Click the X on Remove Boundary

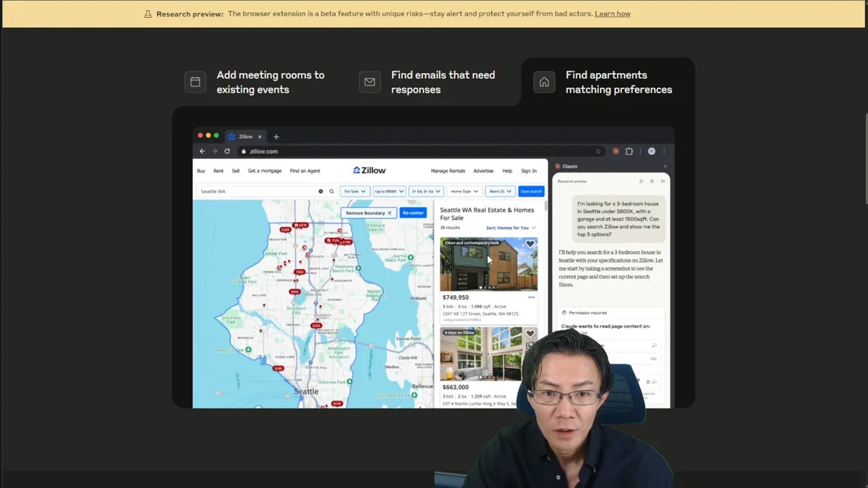[389, 213]
